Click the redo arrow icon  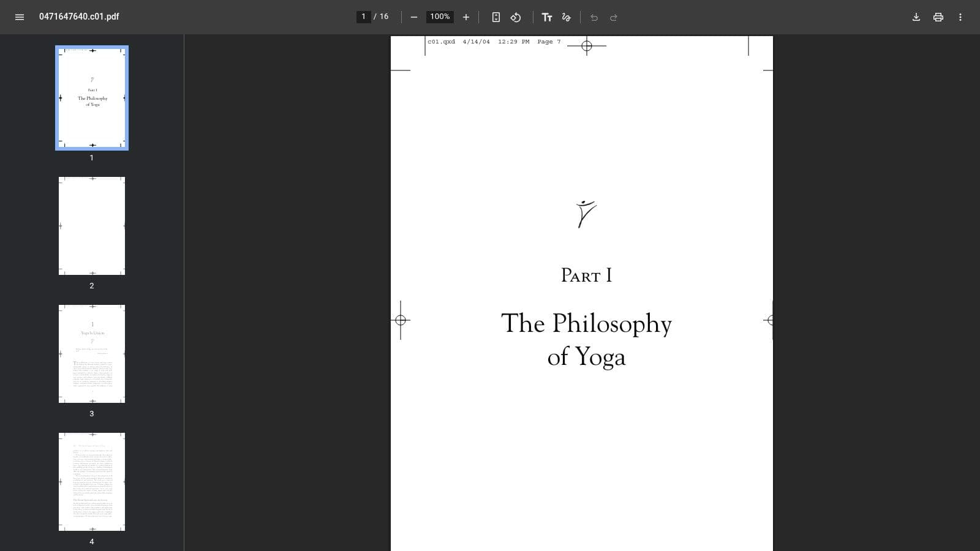(x=614, y=17)
